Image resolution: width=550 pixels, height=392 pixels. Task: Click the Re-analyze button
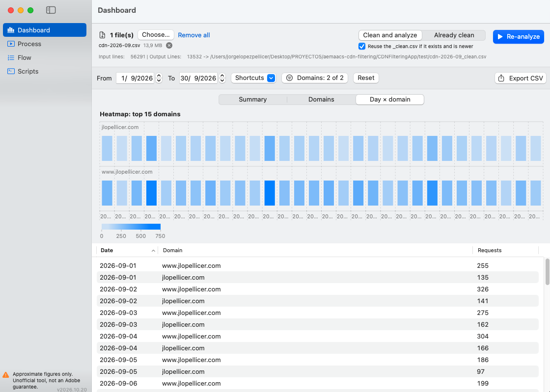519,37
